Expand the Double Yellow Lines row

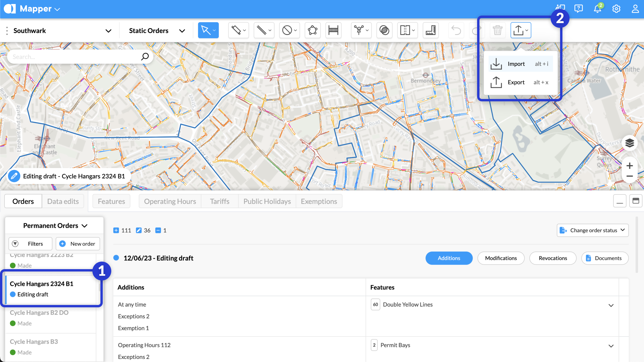(x=611, y=305)
